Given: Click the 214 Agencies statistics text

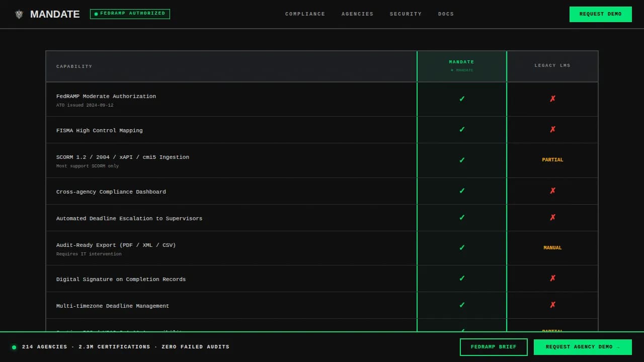Looking at the screenshot, I should click(126, 347).
